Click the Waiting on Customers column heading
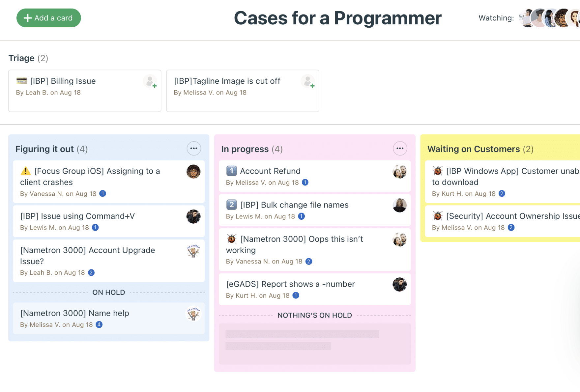 (474, 149)
